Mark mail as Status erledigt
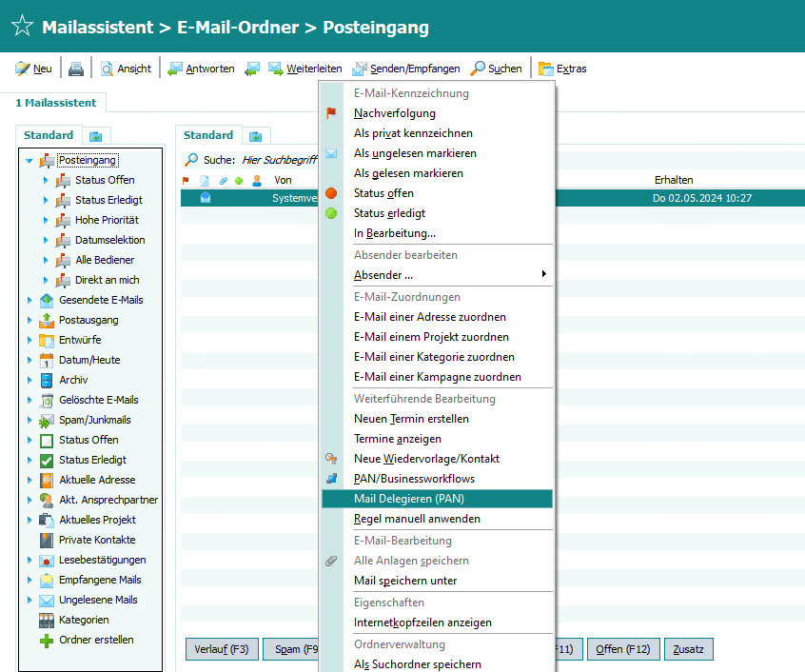Viewport: 805px width, 672px height. pyautogui.click(x=389, y=213)
